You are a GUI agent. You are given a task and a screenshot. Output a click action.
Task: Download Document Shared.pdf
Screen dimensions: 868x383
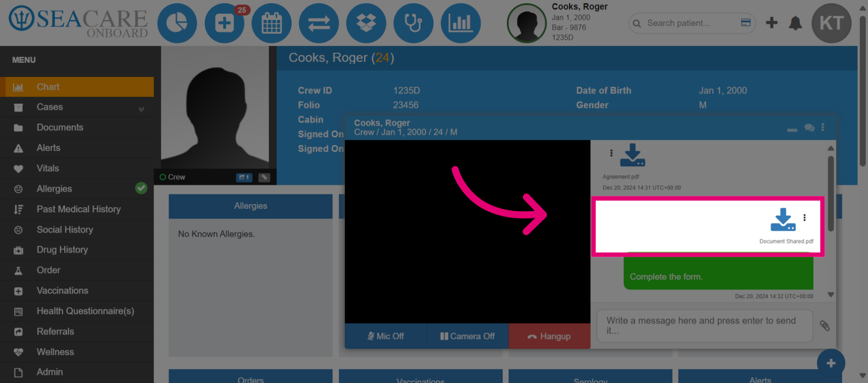pyautogui.click(x=783, y=220)
